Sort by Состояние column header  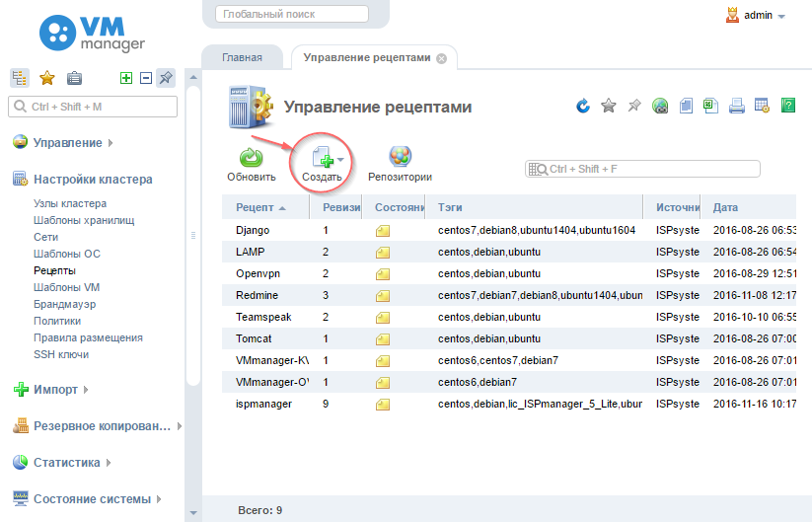coord(394,207)
